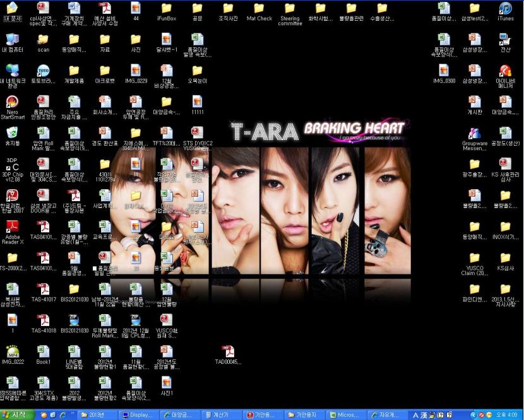Open the 시작 Start menu
Image resolution: width=524 pixels, height=420 pixels.
(17, 415)
